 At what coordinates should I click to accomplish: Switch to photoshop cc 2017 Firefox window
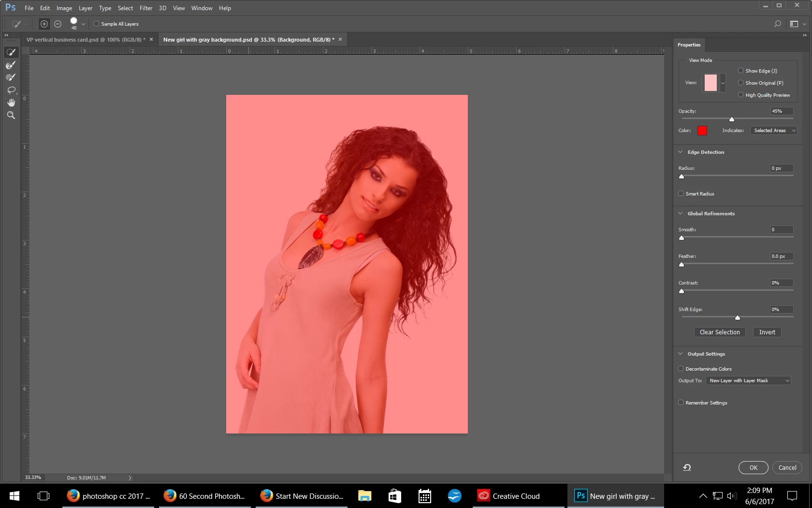point(108,496)
